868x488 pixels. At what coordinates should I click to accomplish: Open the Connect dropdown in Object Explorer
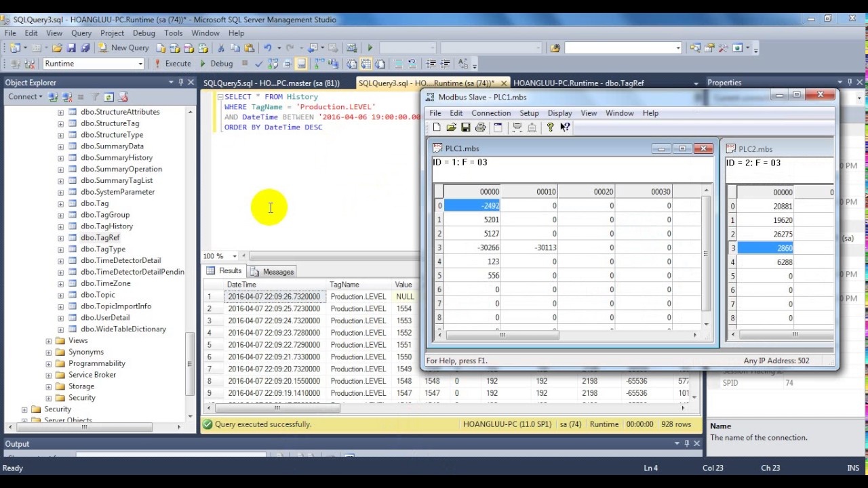click(26, 97)
